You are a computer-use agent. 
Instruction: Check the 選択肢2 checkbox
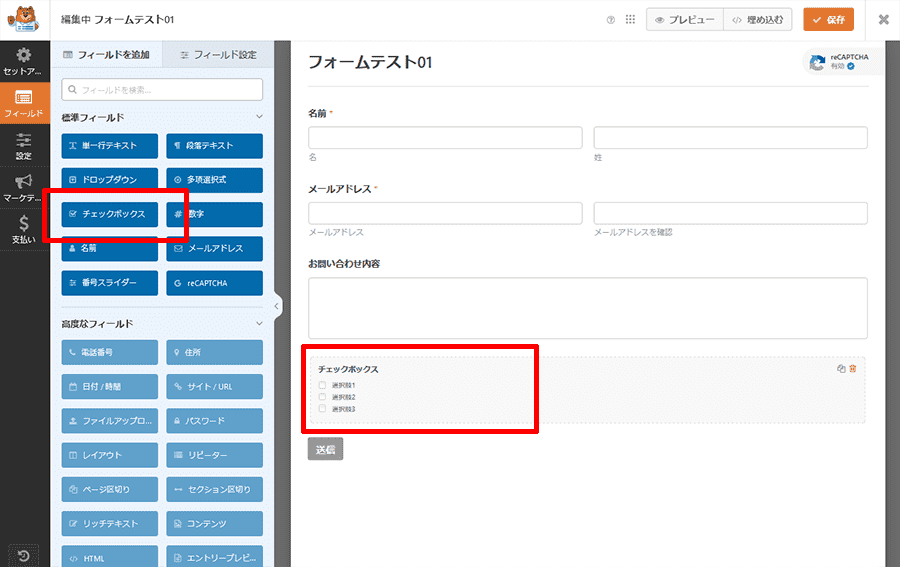(322, 397)
